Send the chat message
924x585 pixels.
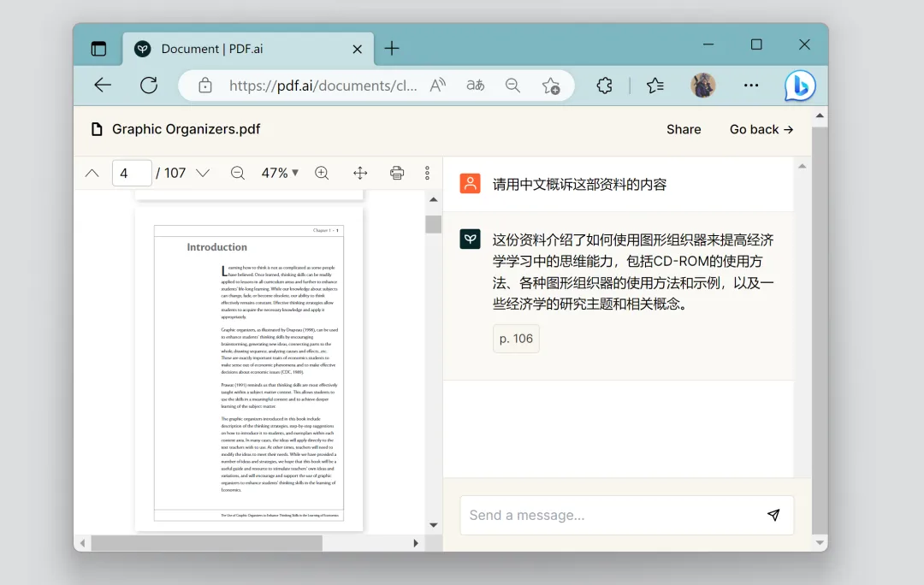[774, 515]
